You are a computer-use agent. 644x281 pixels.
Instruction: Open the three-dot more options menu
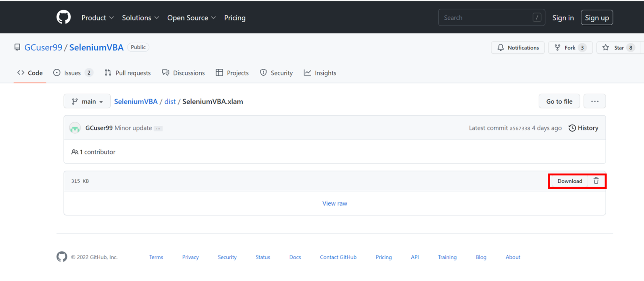(595, 101)
